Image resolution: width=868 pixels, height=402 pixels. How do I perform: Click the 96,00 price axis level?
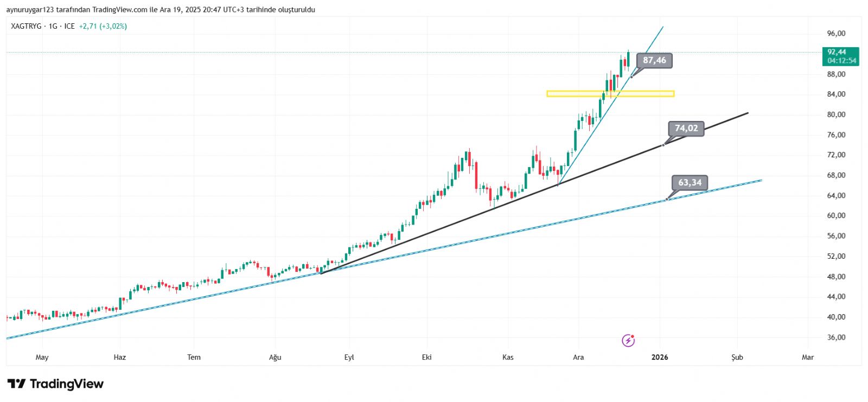pos(836,34)
